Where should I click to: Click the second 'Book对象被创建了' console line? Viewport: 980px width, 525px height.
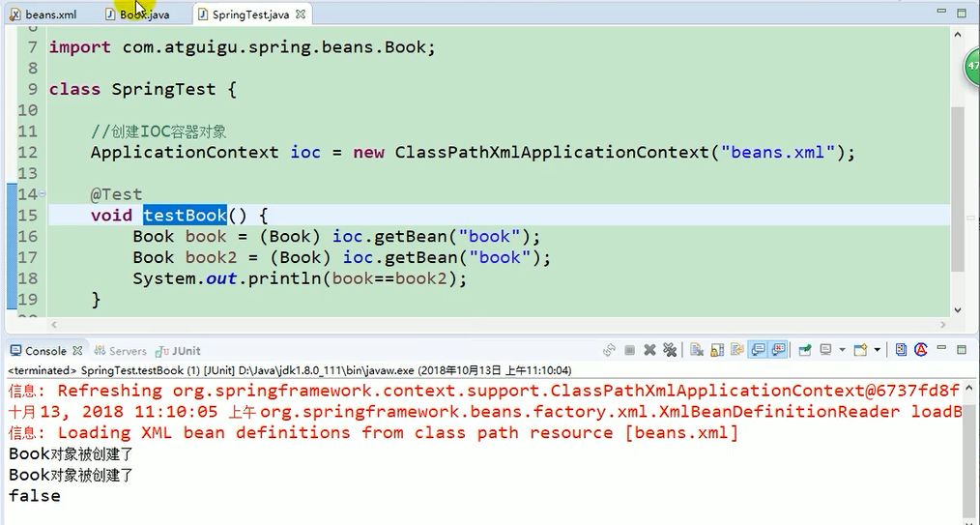pyautogui.click(x=71, y=475)
